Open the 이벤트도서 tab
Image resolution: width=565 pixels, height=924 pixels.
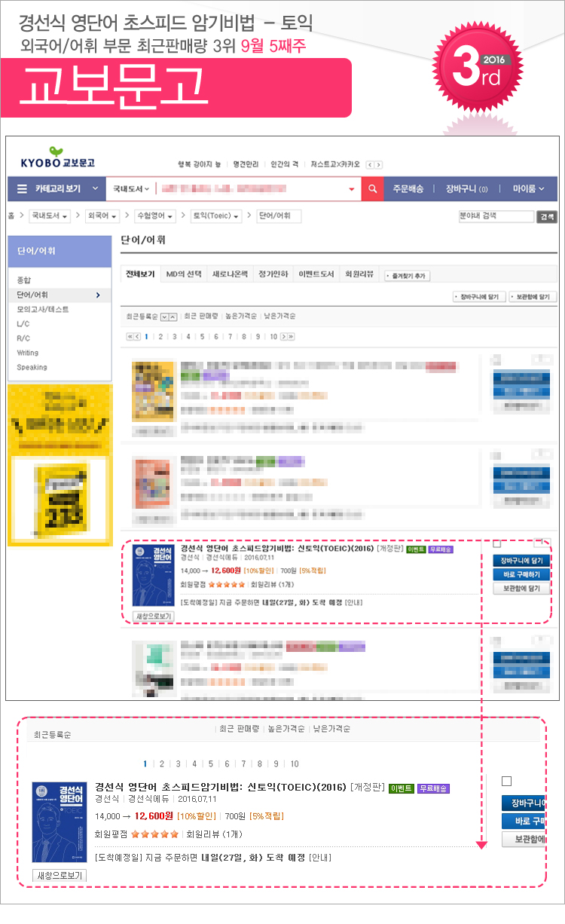pos(316,274)
